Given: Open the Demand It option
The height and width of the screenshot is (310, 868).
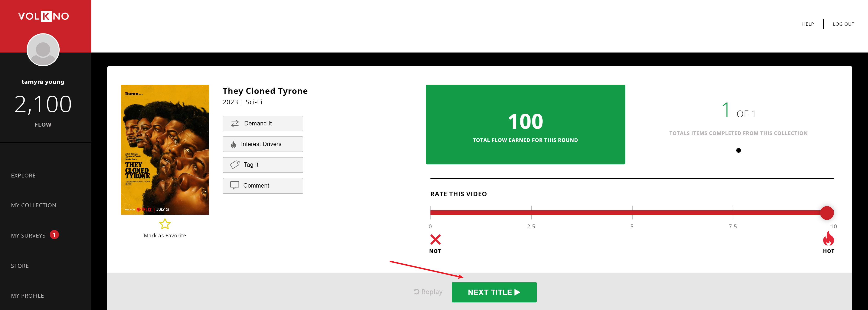Looking at the screenshot, I should coord(262,124).
